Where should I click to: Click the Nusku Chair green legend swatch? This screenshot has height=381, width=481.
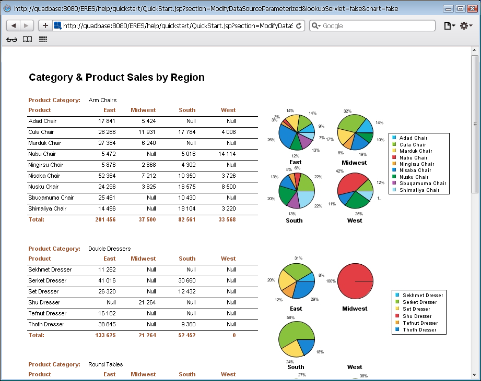(394, 177)
